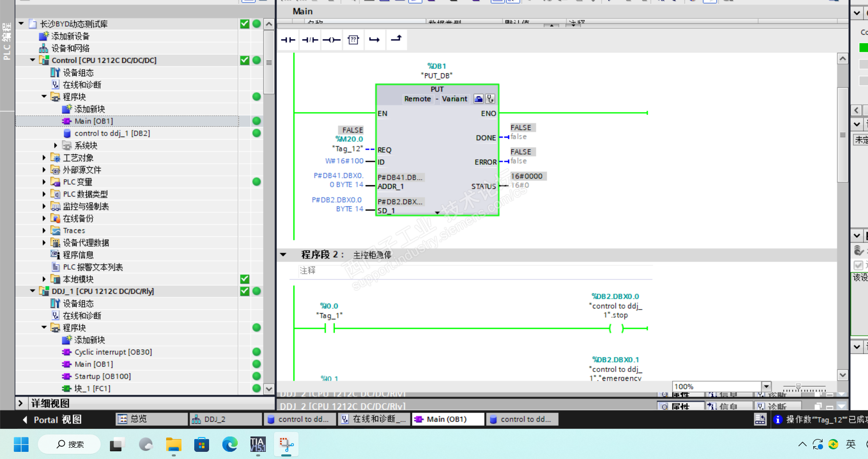Screen dimensions: 868x459
Task: Open the Snipping Tool taskbar icon
Action: [x=286, y=444]
